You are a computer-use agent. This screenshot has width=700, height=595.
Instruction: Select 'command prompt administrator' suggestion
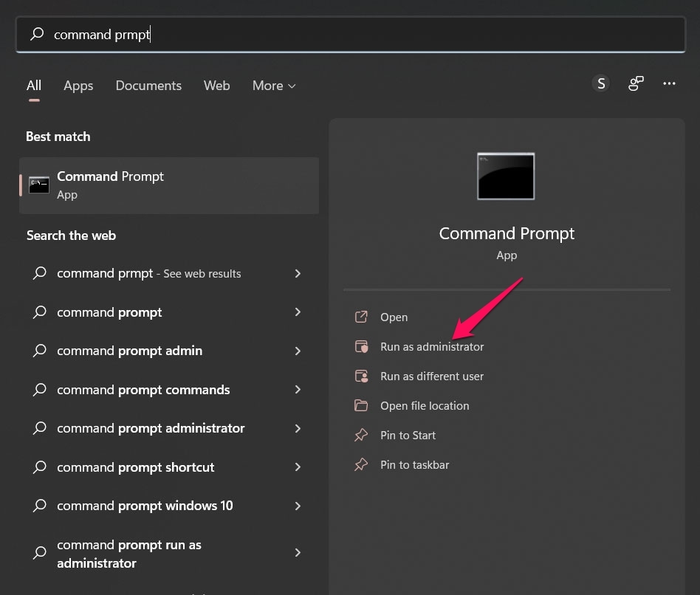169,428
